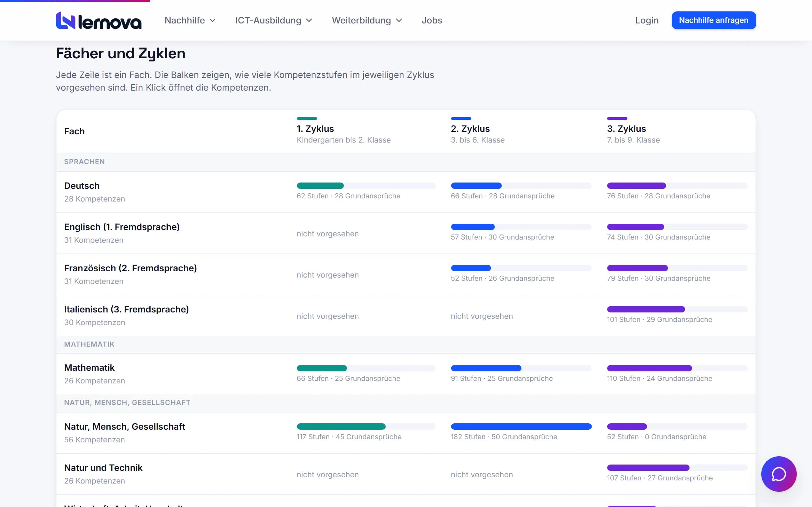Open the Weiterbildung dropdown chevron
Screen dimensions: 812x507
click(399, 21)
